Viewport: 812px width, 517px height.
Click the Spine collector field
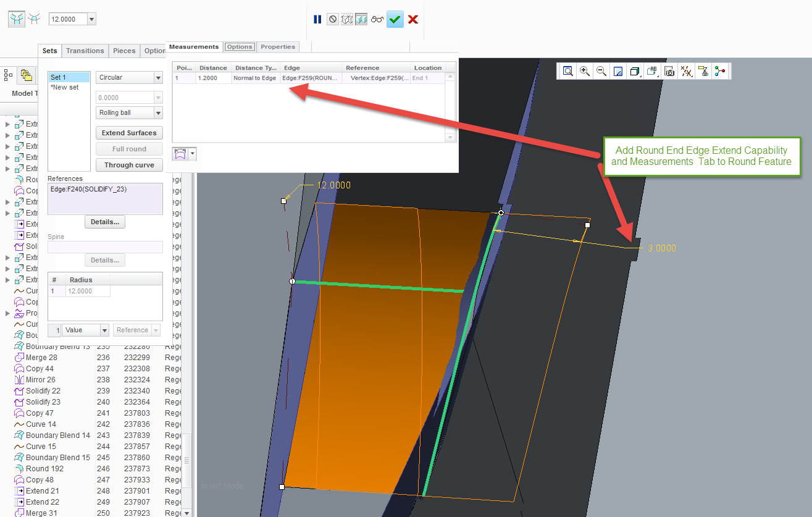(105, 247)
